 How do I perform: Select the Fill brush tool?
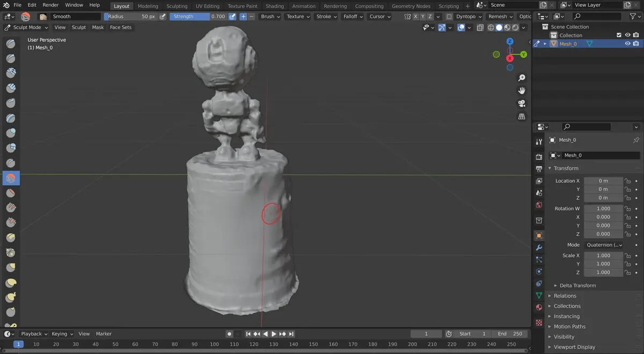pos(11,208)
